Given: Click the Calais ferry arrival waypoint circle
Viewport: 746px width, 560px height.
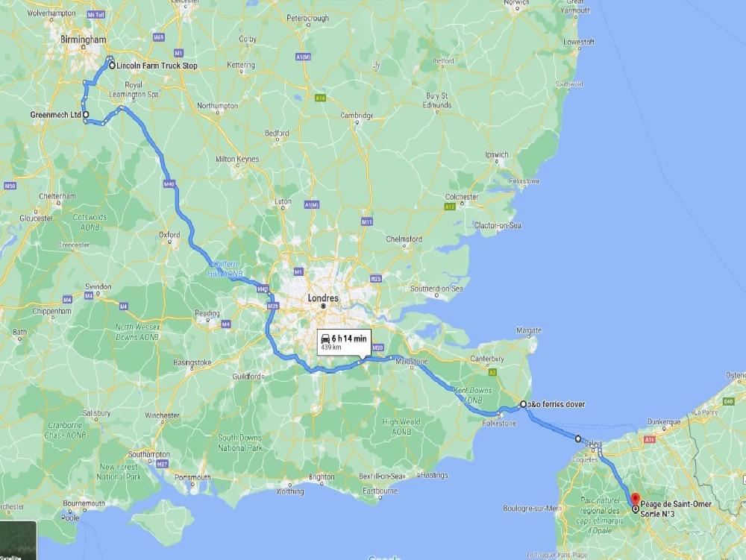Looking at the screenshot, I should (578, 438).
